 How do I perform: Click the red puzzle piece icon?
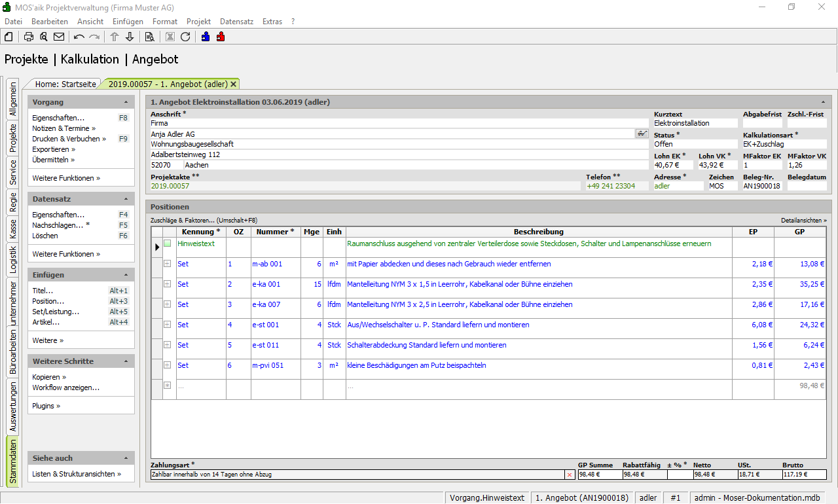(221, 37)
